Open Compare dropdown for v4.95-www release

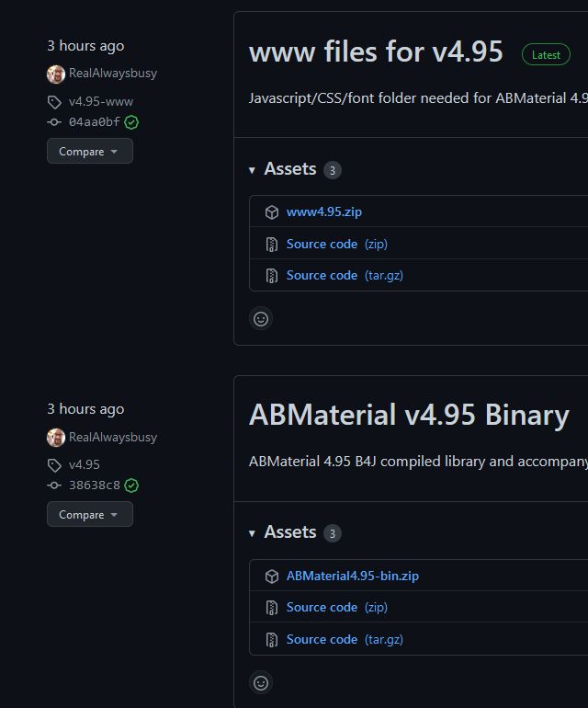click(90, 152)
